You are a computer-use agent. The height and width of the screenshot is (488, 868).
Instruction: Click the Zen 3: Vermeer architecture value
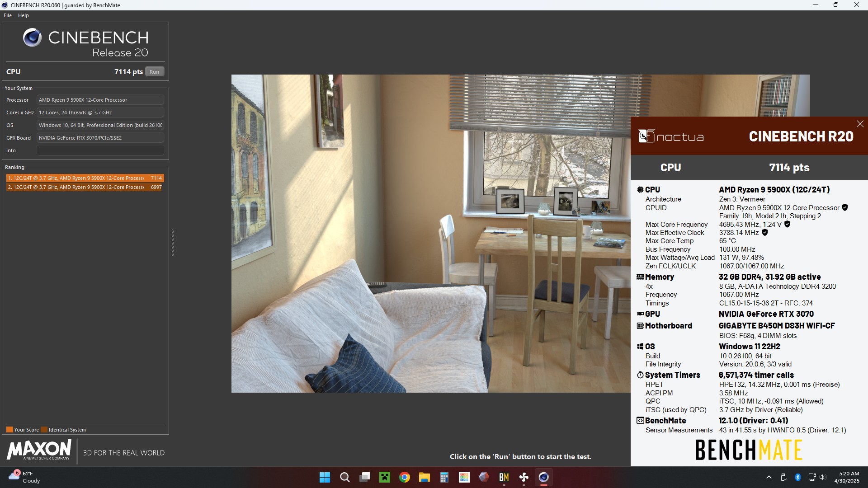click(x=742, y=199)
